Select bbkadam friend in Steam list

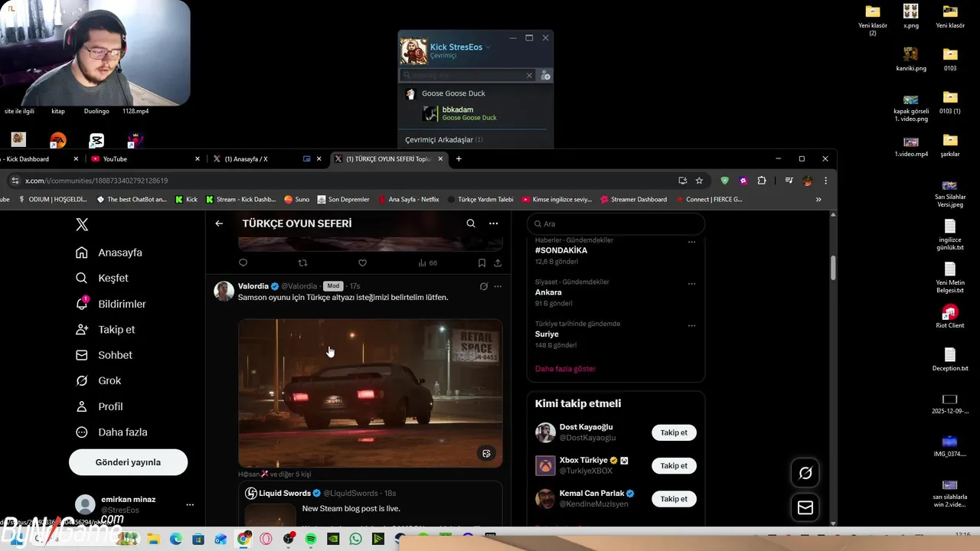(475, 113)
